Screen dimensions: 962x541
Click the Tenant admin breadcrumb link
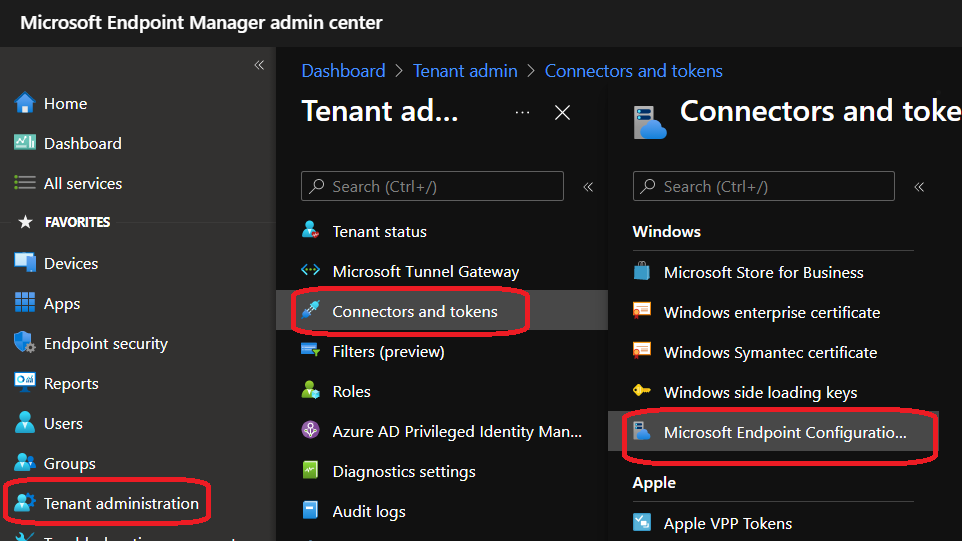coord(465,71)
